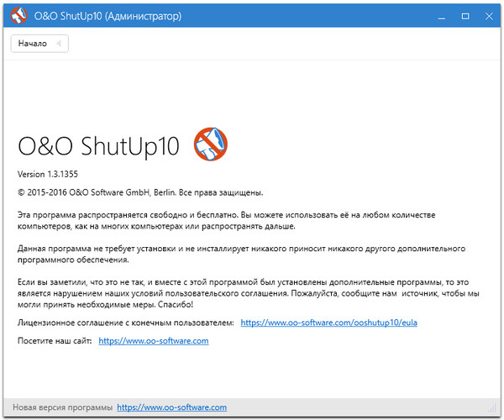Click the large ShutUp10 logo beside the heading

pyautogui.click(x=209, y=144)
